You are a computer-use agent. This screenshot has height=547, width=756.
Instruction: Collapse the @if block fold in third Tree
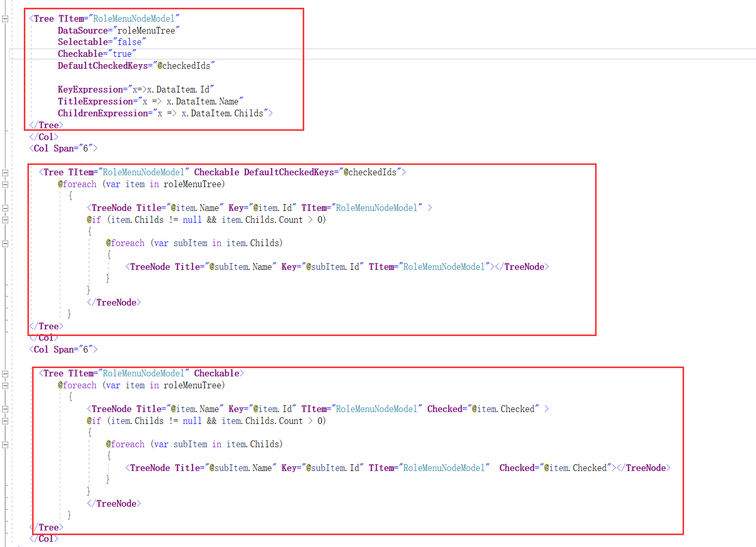click(x=4, y=421)
